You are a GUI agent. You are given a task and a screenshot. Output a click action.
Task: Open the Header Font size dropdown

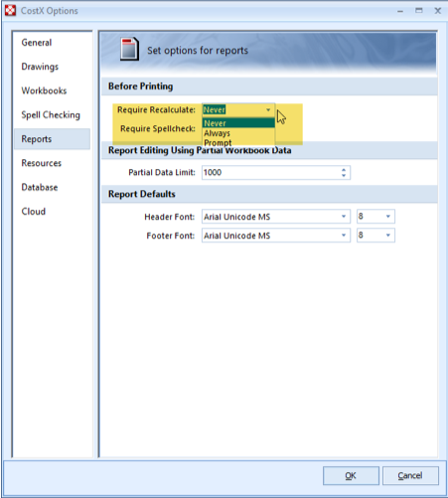click(388, 217)
